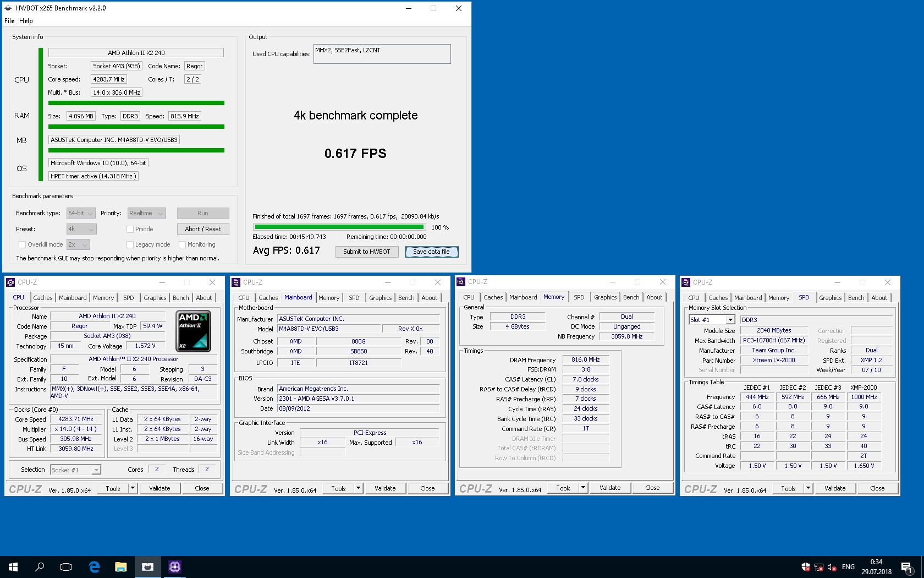Click the Abort / Reset button
Viewport: 924px width, 578px height.
coord(203,229)
